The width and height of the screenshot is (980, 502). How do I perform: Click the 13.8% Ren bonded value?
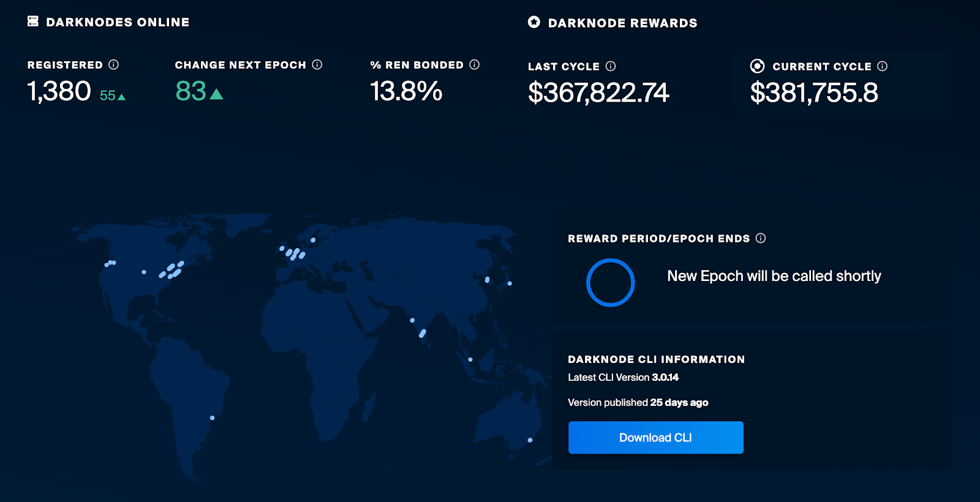[x=406, y=91]
